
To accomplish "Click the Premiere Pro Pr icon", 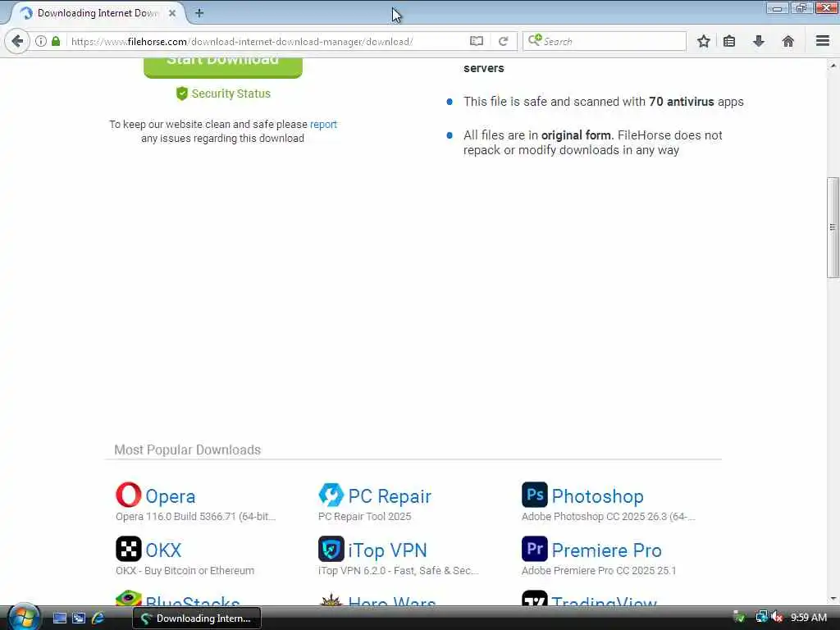I will click(535, 549).
